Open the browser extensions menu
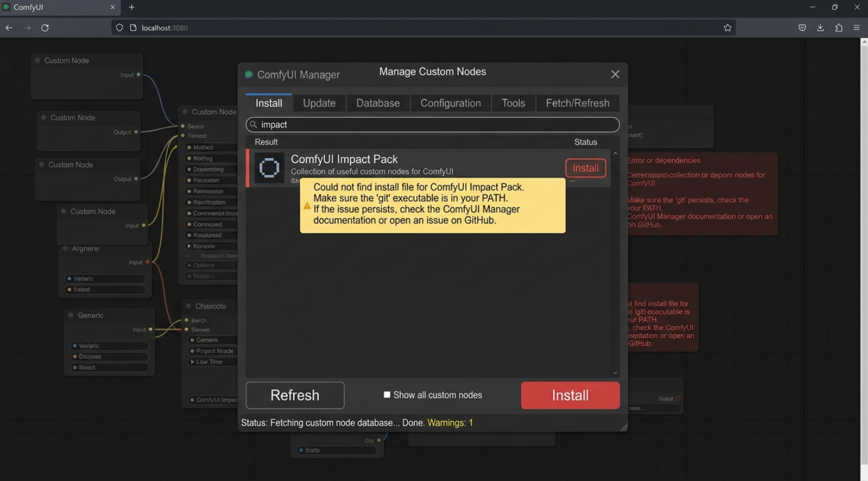The image size is (868, 481). pyautogui.click(x=839, y=28)
